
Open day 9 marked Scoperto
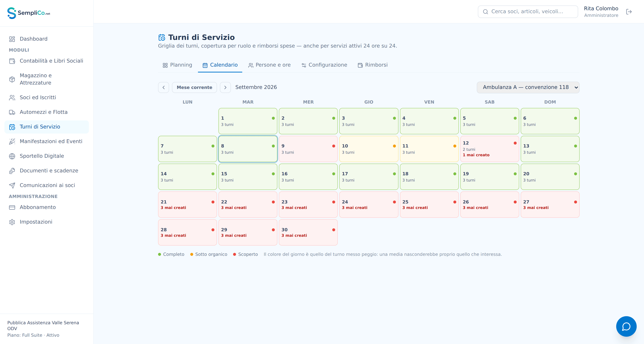[308, 149]
